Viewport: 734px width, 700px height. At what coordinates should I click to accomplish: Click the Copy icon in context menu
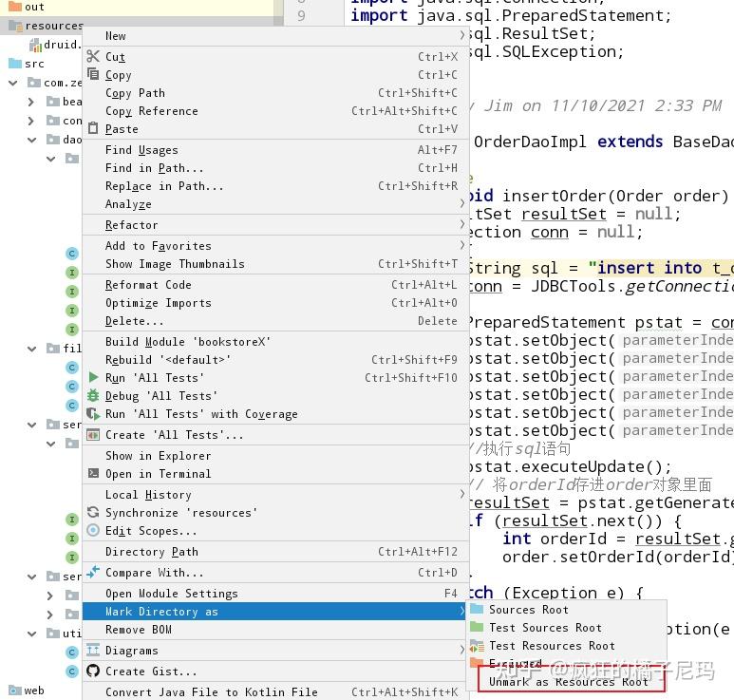(93, 74)
